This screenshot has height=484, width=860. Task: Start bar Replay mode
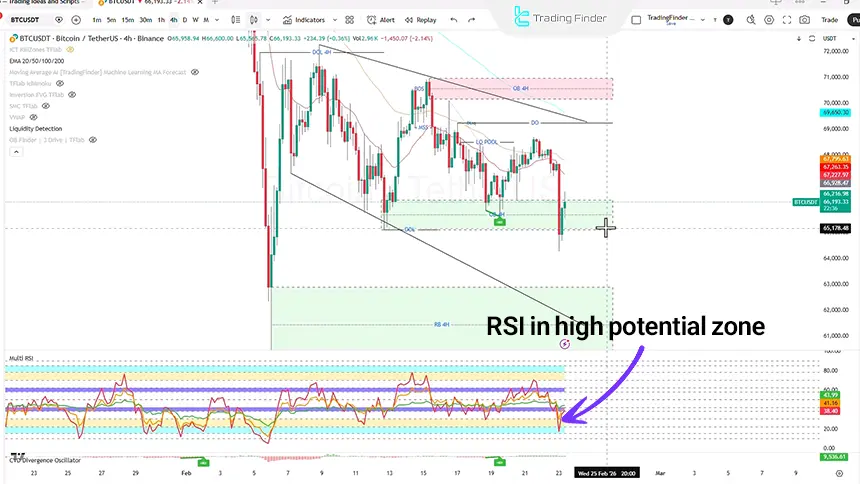[x=421, y=20]
